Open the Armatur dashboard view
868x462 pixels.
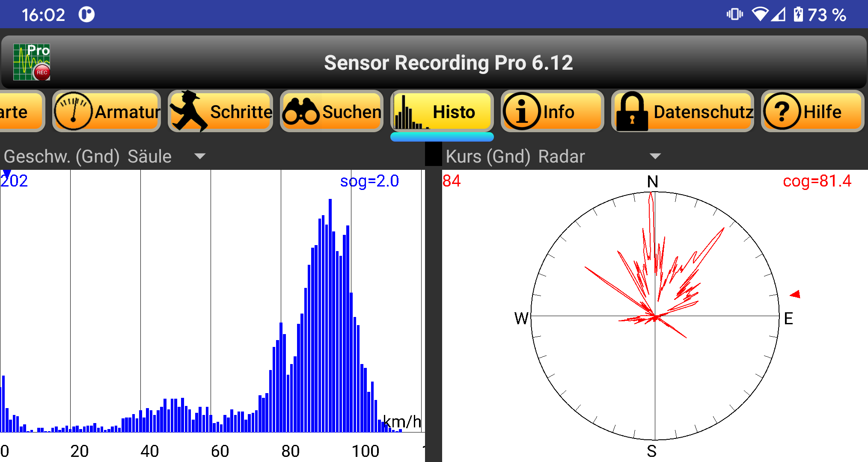[x=106, y=111]
